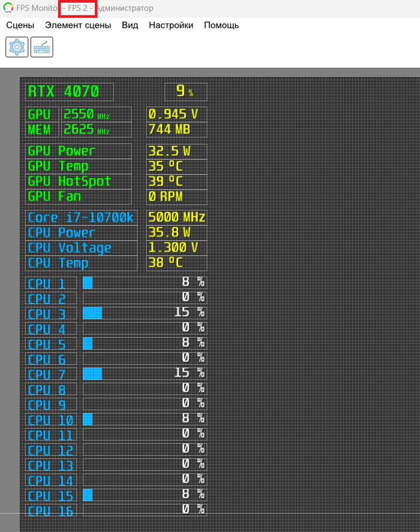Select the CPU 7 15 % value
Image resolution: width=420 pixels, height=532 pixels.
(189, 373)
